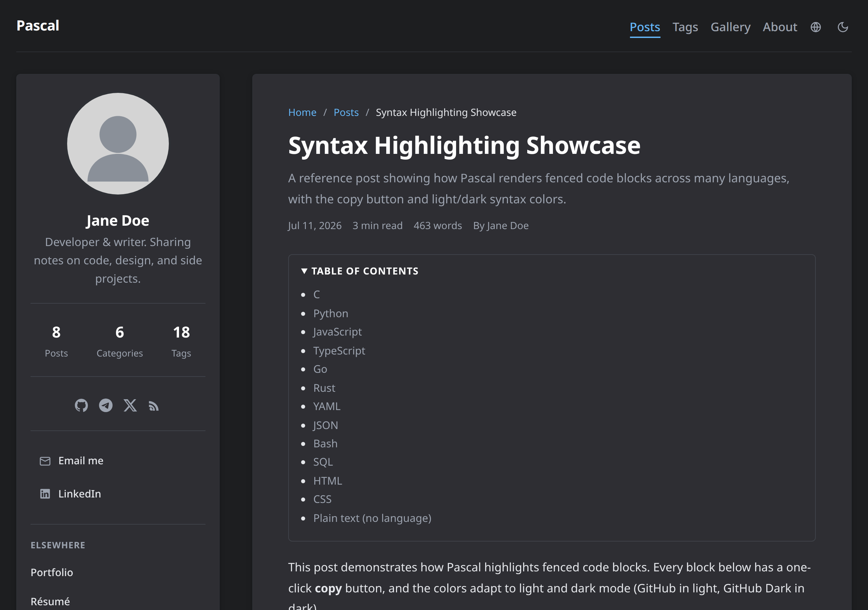Jump to the TypeScript section in contents
This screenshot has width=868, height=610.
(x=339, y=351)
